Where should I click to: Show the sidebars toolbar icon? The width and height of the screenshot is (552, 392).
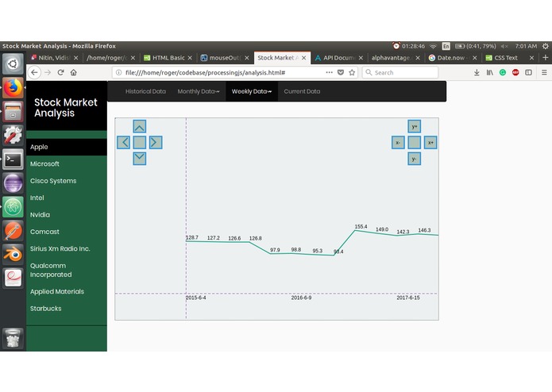[x=528, y=72]
